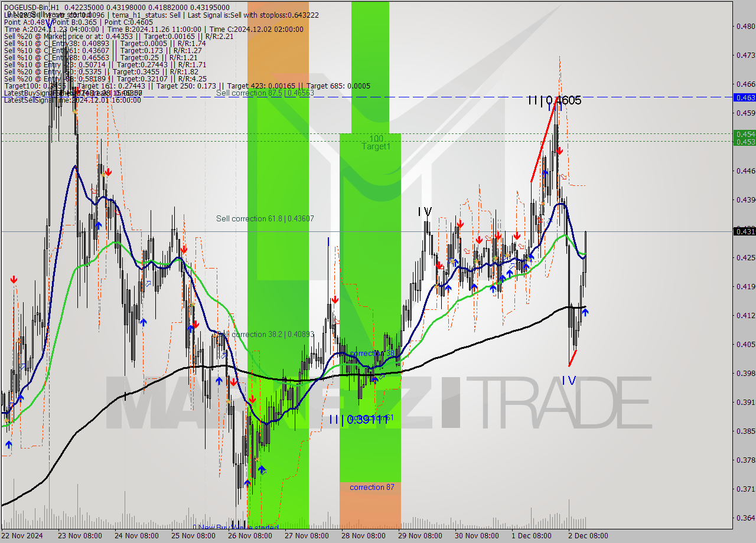The image size is (756, 543).
Task: Click the 0.364 price axis value
Action: [746, 518]
